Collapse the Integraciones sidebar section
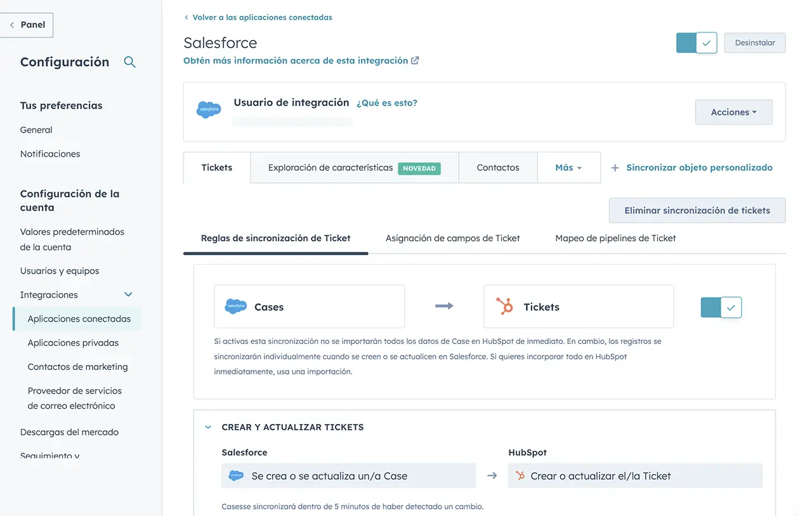 (x=128, y=294)
